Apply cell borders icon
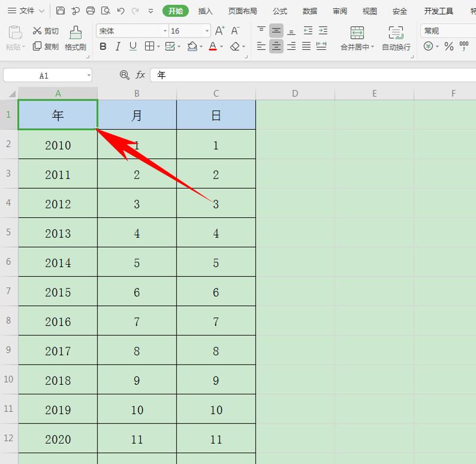 [149, 46]
